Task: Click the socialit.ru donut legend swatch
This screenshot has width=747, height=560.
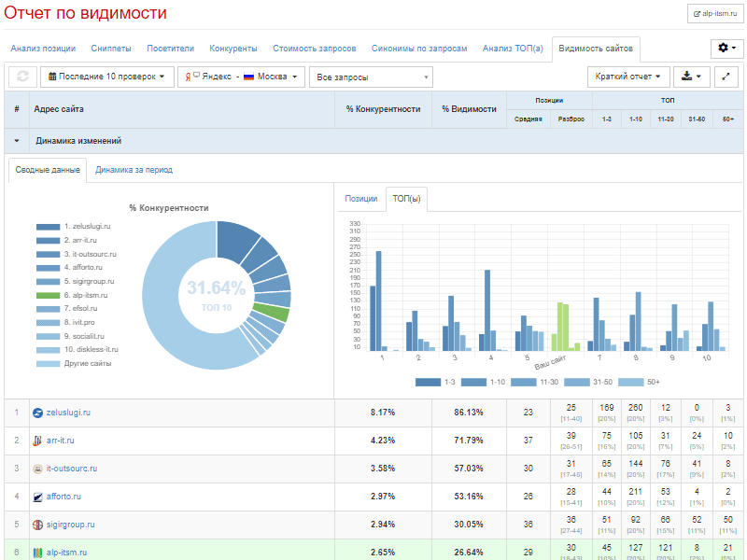Action: pos(49,337)
